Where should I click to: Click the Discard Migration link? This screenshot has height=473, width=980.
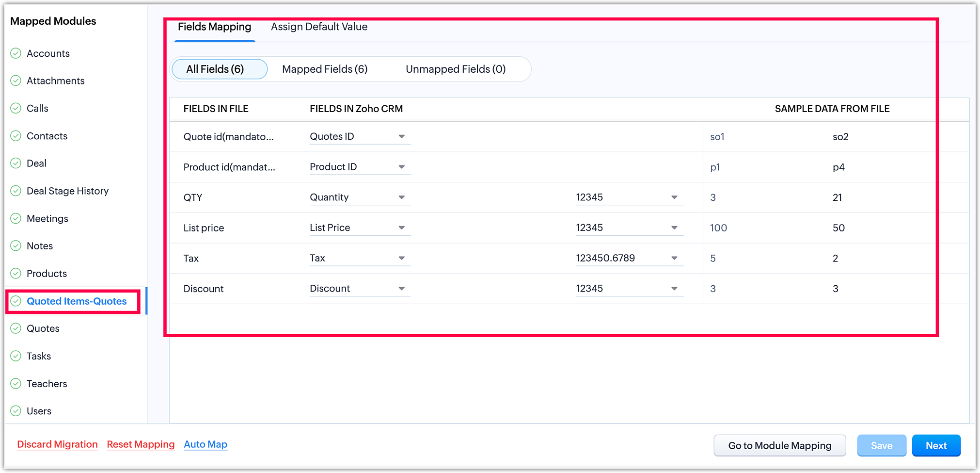pyautogui.click(x=57, y=444)
